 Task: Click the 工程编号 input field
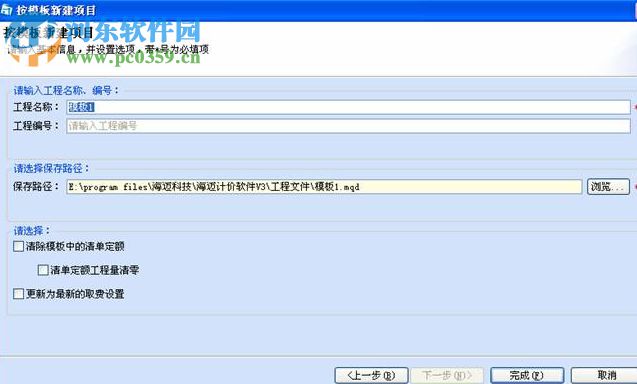coord(349,126)
